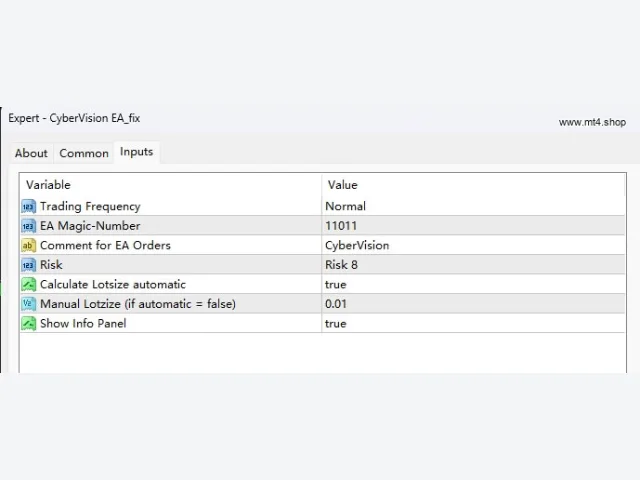Switch to the About tab
Screen dimensions: 640x480
coord(31,153)
